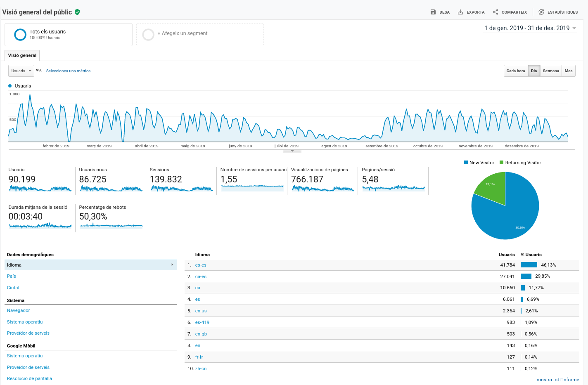Click the empty add-segment circle icon
Viewport: 588px width, 385px height.
click(148, 35)
